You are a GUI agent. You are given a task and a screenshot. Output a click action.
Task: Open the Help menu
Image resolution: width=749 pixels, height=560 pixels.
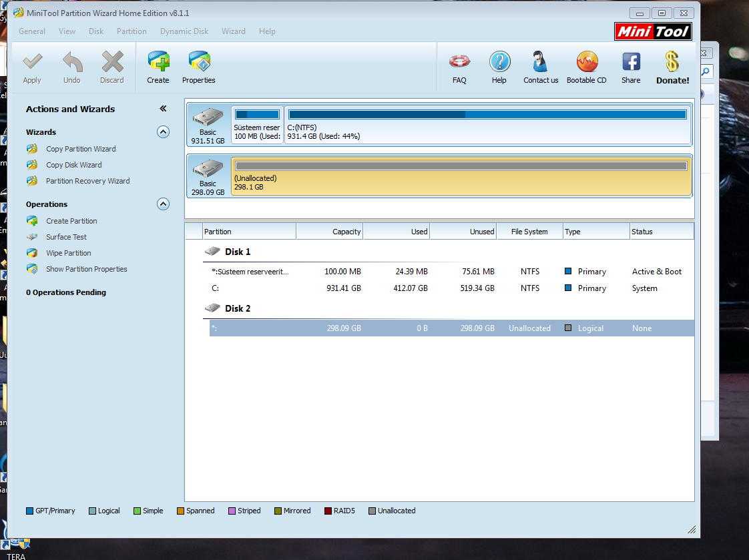(267, 31)
